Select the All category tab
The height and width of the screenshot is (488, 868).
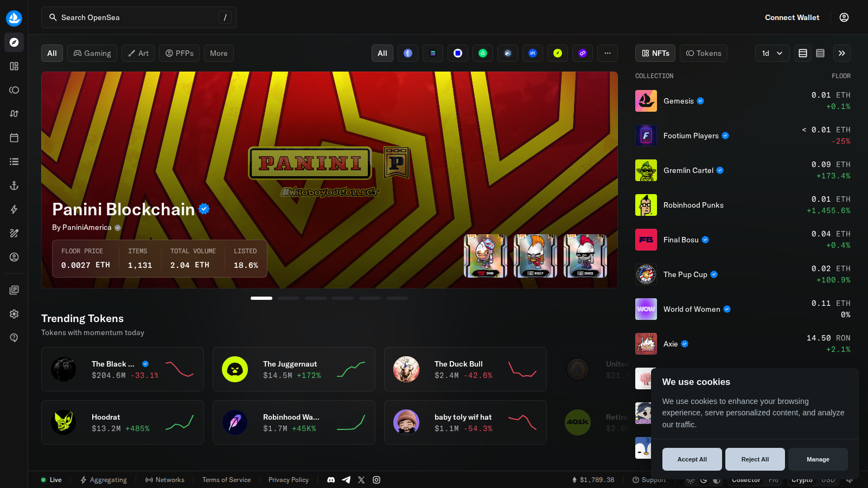(52, 53)
